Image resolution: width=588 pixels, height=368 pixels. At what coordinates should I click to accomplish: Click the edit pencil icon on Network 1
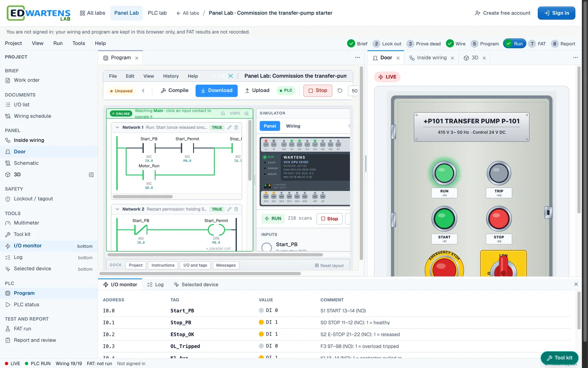(229, 127)
